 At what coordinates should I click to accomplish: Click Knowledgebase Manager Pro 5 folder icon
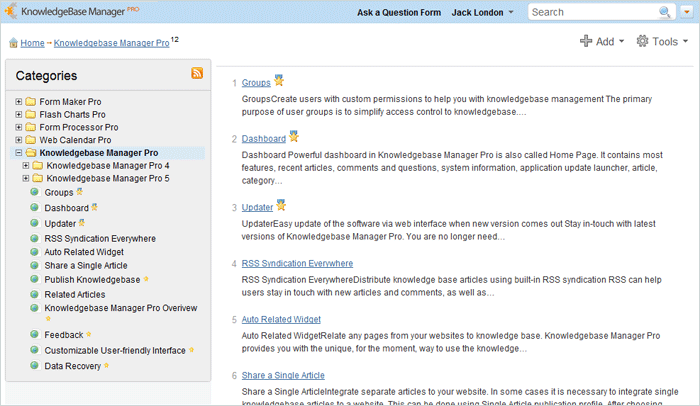(x=38, y=178)
